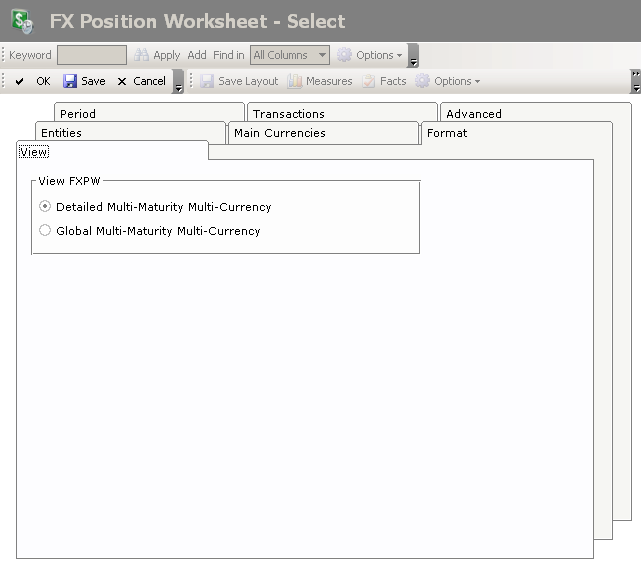Click into the Keyword input field
Image resolution: width=641 pixels, height=571 pixels.
point(91,55)
